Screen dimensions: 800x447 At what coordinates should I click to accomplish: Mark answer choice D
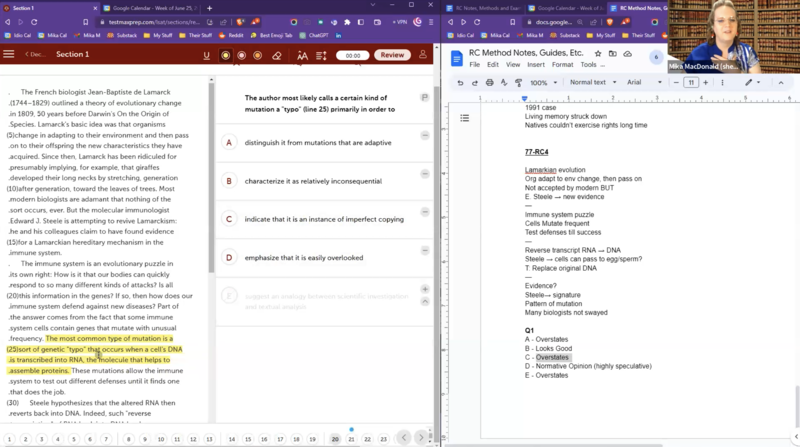tap(228, 257)
